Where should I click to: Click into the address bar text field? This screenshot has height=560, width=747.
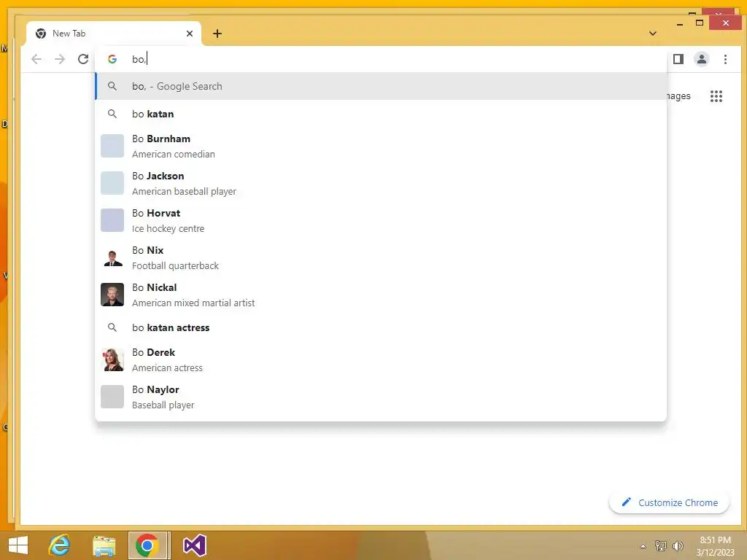[381, 59]
